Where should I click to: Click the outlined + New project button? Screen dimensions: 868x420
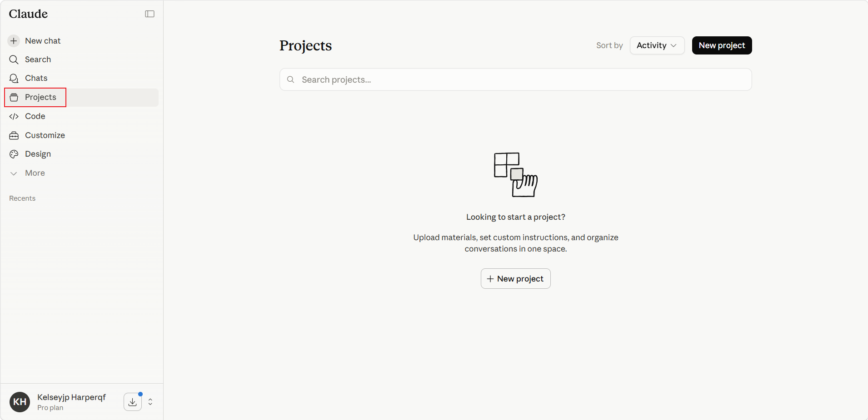(516, 279)
